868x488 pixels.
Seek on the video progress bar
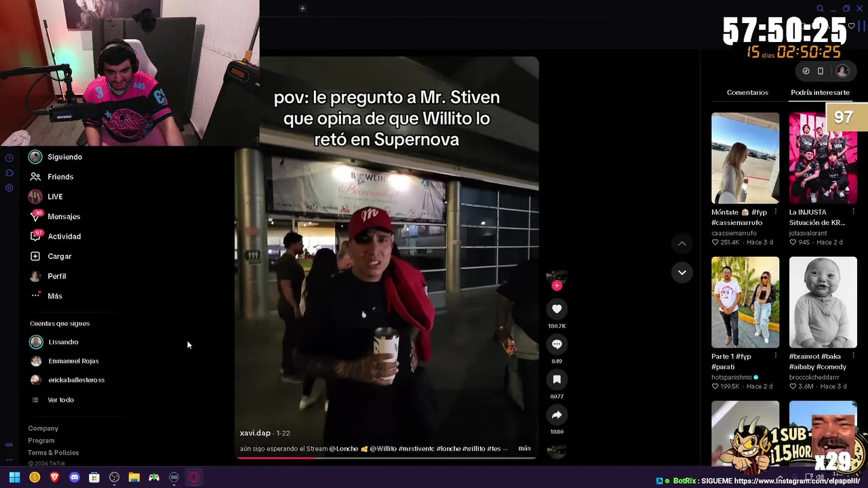point(387,457)
